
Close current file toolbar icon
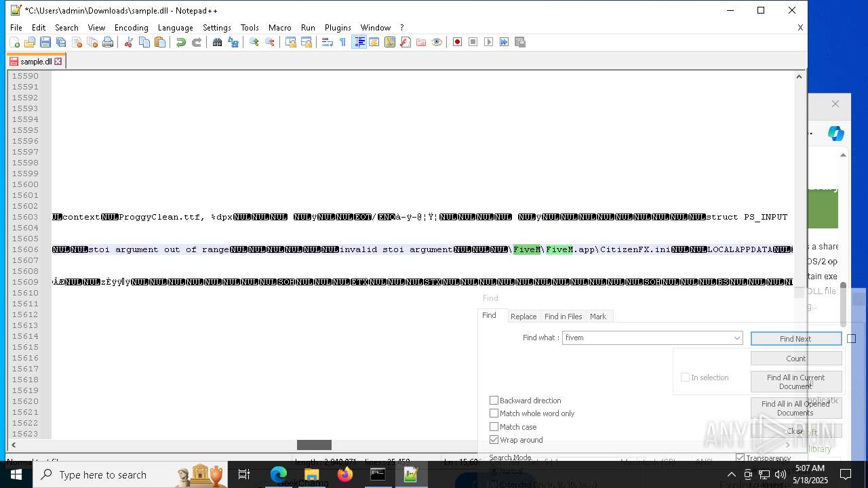(x=77, y=42)
